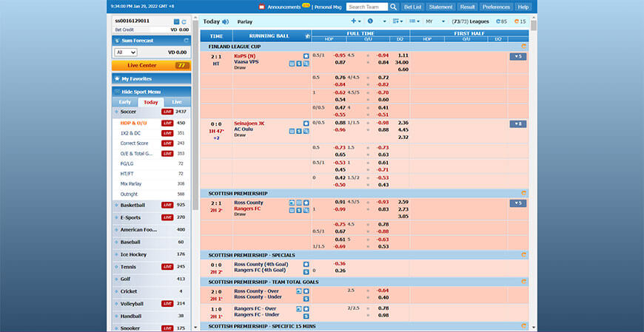Toggle favorite star for KuPS vs Vaasa VPS
The height and width of the screenshot is (332, 644).
pos(306,55)
